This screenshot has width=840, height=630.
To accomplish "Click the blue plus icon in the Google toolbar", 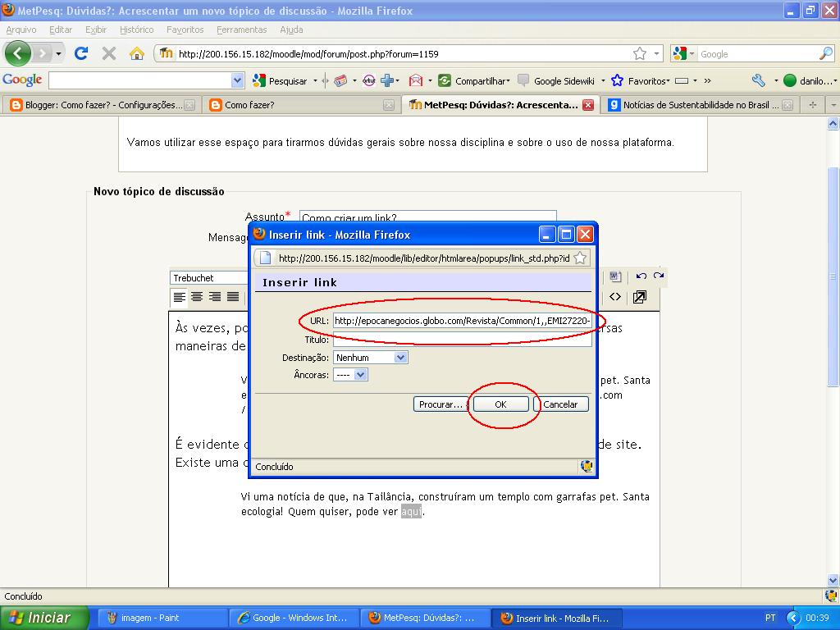I will [387, 81].
